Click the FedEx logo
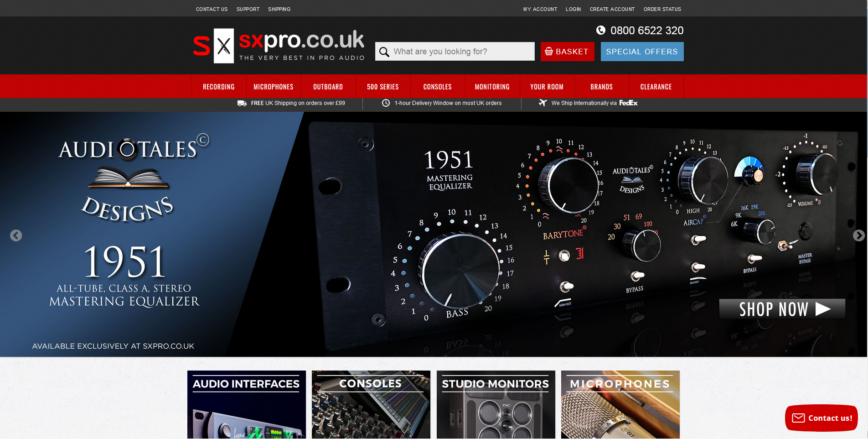868x439 pixels. click(628, 103)
